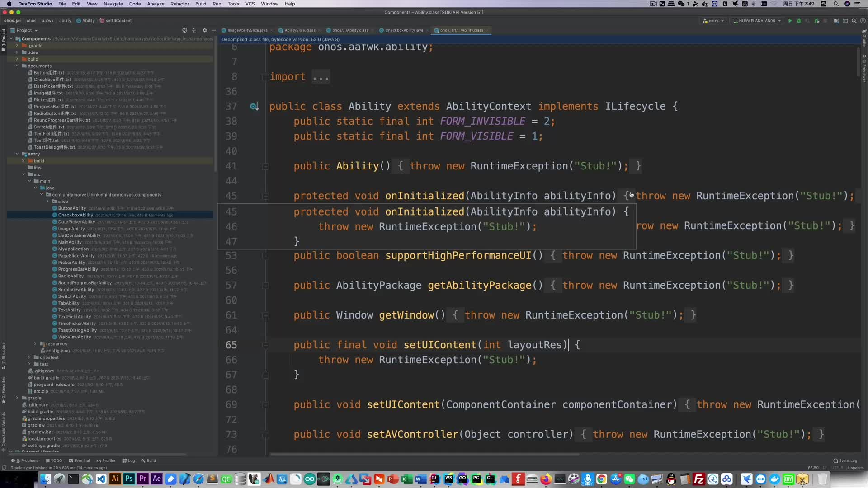Viewport: 868px width, 488px height.
Task: Toggle fold at getWindow line 61
Action: tap(265, 315)
